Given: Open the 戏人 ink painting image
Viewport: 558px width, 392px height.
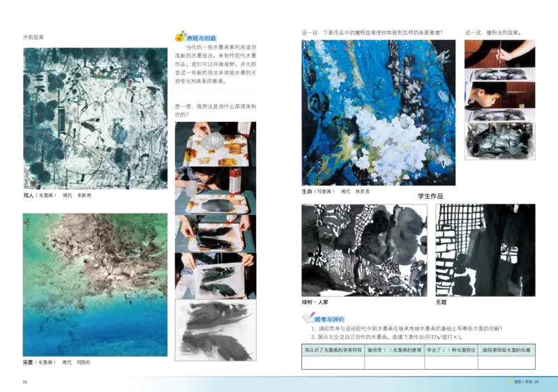Looking at the screenshot, I should click(x=96, y=119).
